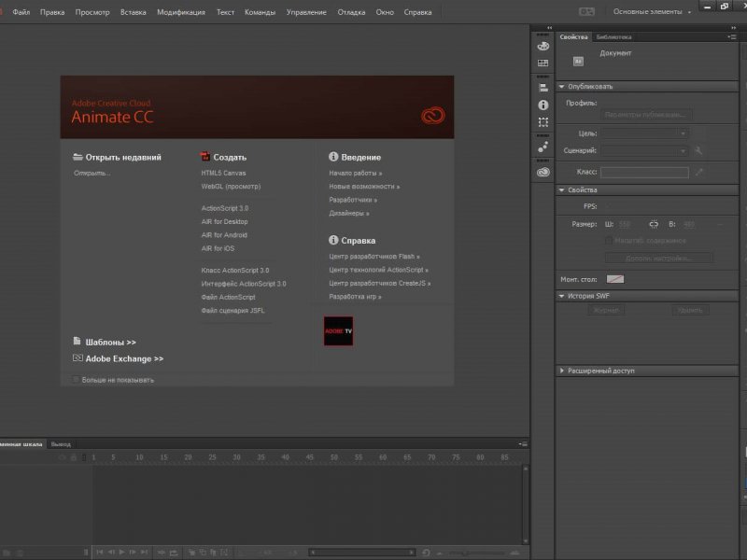Open the Справка menu in menu bar
Screen dimensions: 747x560
coord(417,12)
